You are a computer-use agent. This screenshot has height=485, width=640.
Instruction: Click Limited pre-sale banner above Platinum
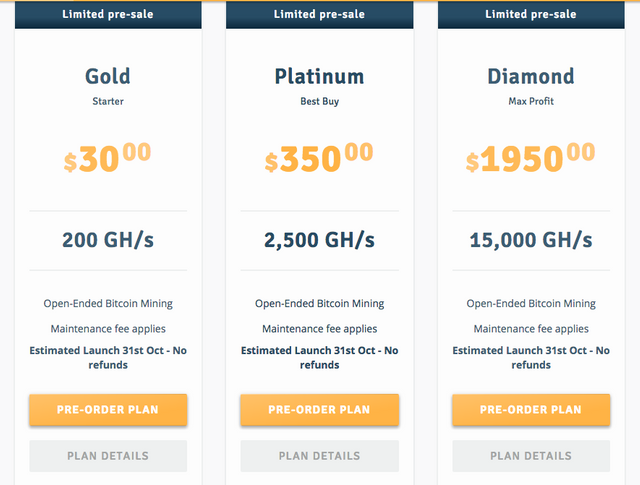coord(319,14)
